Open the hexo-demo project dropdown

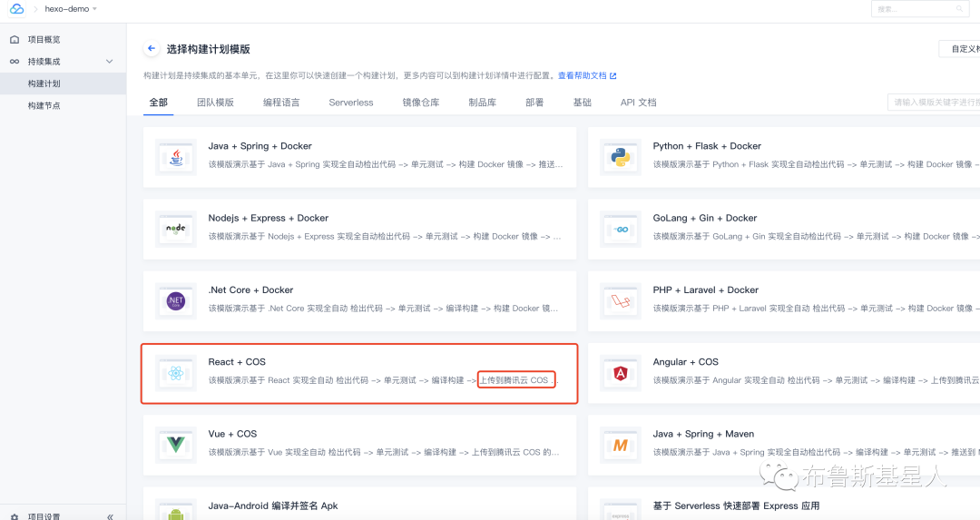tap(71, 9)
